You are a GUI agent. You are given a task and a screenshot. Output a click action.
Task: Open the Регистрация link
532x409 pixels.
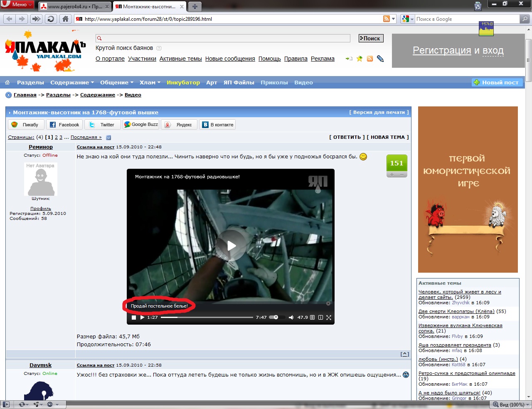point(441,50)
